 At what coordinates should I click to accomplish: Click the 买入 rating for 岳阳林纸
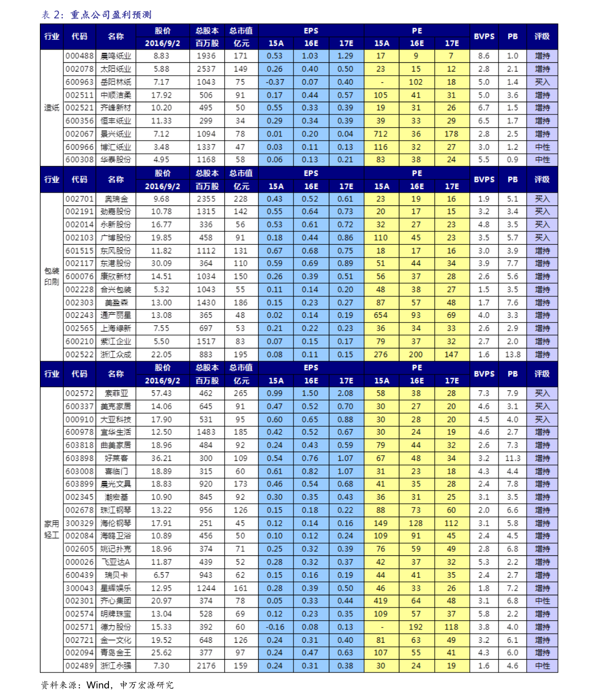[x=542, y=82]
